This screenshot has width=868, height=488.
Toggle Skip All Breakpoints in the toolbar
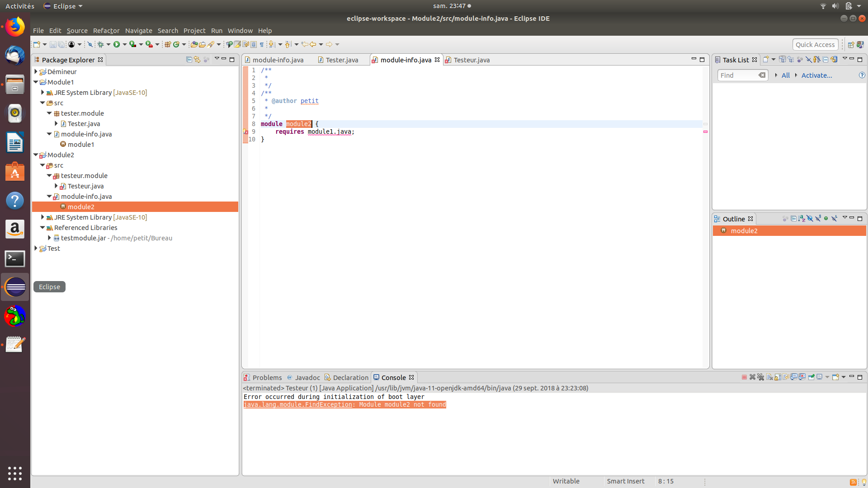(x=90, y=44)
